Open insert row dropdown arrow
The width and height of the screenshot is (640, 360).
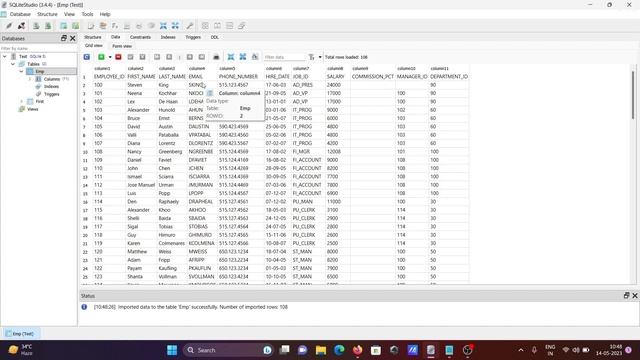(x=110, y=57)
